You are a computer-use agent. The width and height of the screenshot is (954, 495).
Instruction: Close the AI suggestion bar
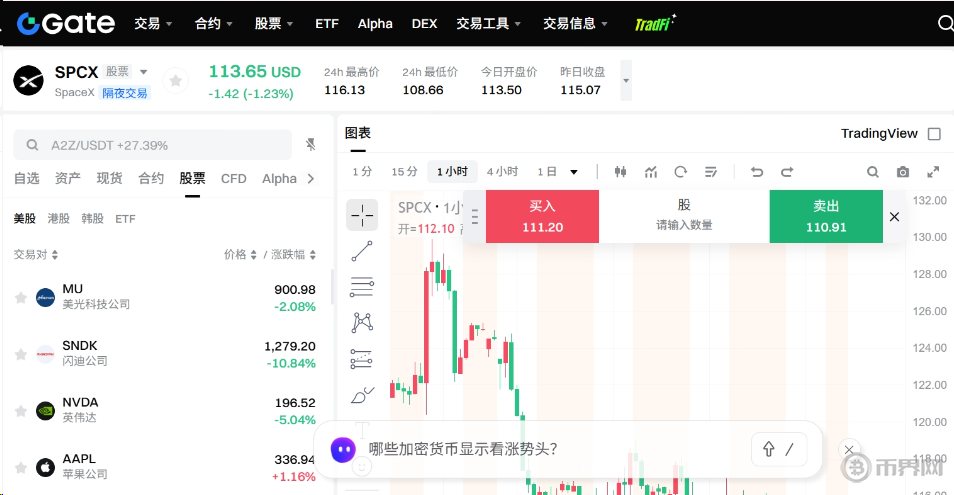pyautogui.click(x=849, y=449)
